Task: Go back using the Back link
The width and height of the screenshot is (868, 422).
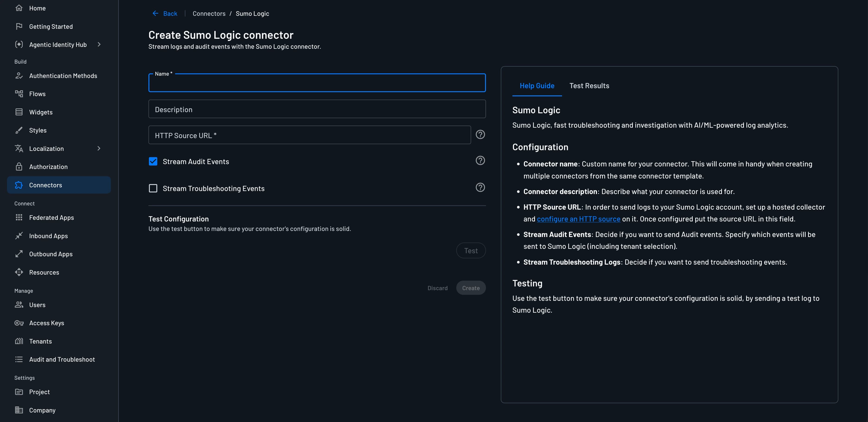Action: (165, 13)
